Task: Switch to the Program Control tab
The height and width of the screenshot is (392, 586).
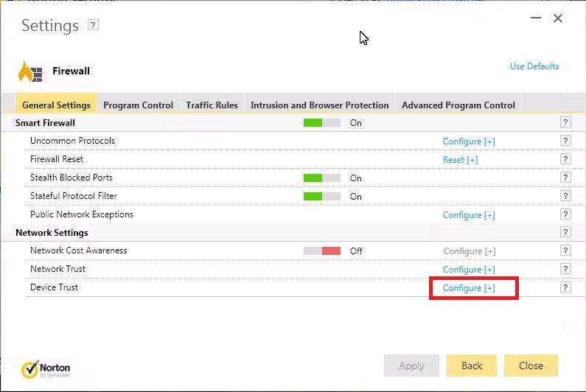Action: 138,105
